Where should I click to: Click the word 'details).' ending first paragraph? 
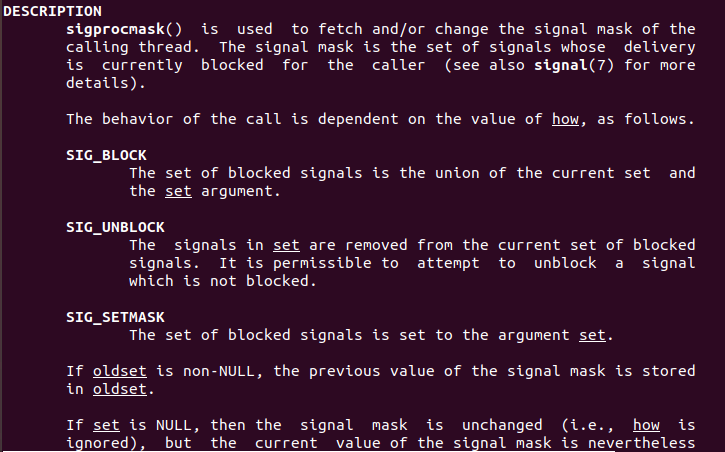(106, 84)
